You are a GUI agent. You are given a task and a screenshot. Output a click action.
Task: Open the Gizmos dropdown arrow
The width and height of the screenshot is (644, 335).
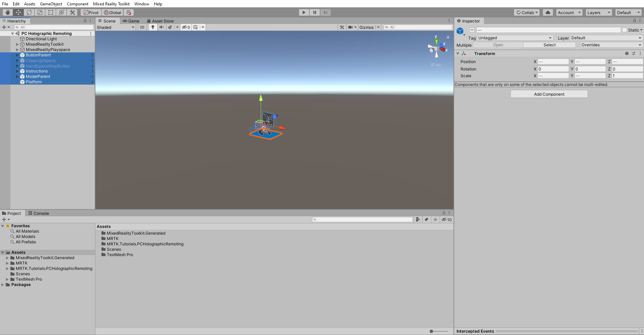[x=378, y=27]
